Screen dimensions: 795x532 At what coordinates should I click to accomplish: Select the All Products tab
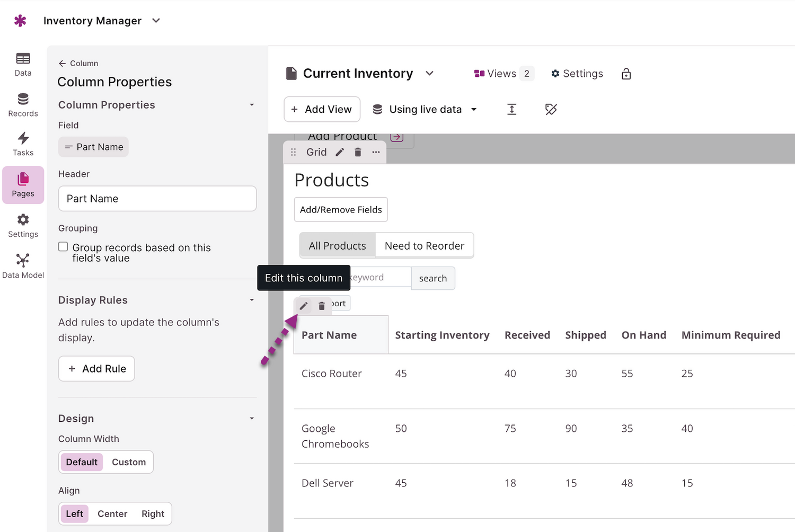pyautogui.click(x=337, y=246)
